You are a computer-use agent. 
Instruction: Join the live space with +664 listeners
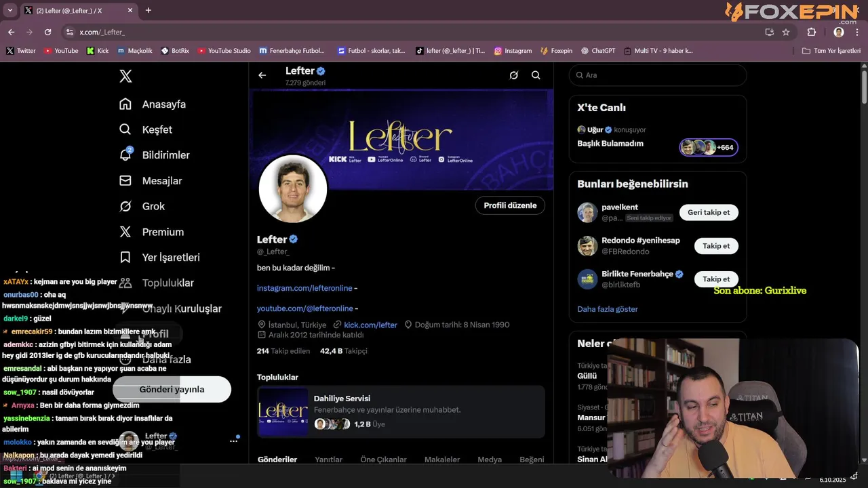tap(709, 147)
